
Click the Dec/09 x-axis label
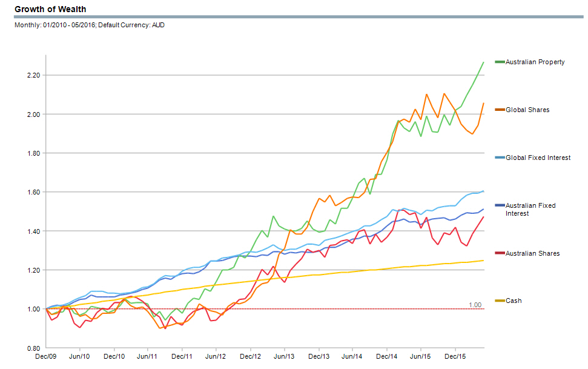(46, 356)
